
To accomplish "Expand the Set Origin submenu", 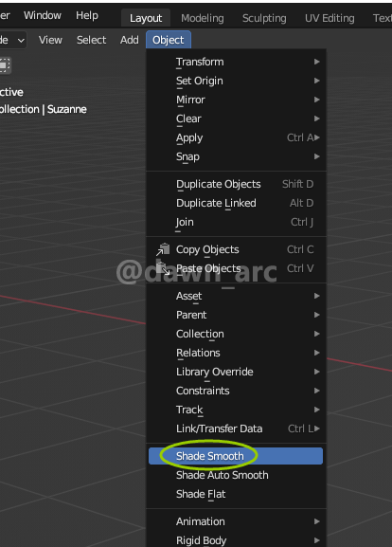I will pos(236,81).
